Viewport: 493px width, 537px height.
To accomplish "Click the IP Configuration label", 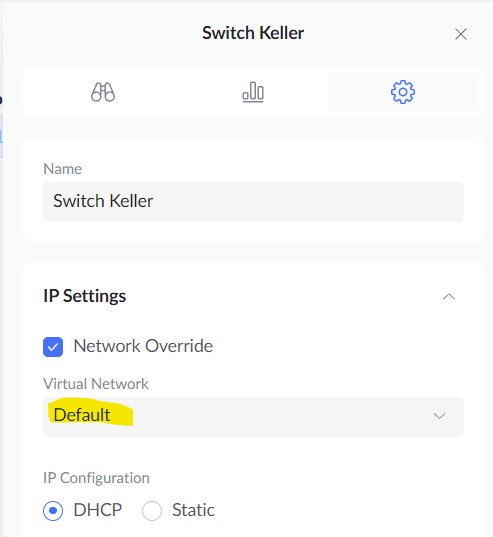I will [x=96, y=478].
